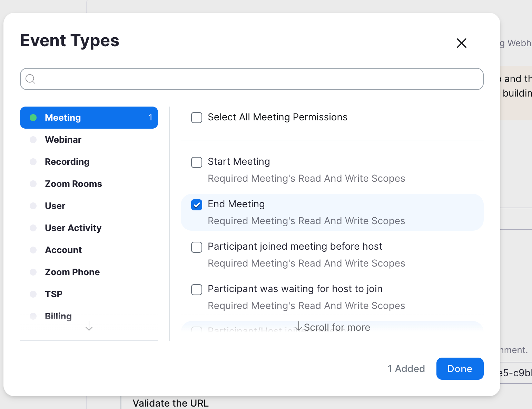This screenshot has height=409, width=532.
Task: Enable the Start Meeting event
Action: [197, 162]
